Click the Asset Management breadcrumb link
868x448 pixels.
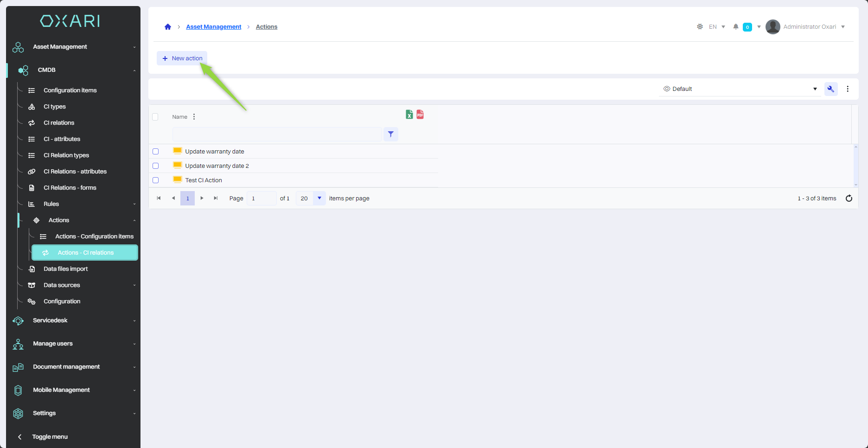coord(213,27)
